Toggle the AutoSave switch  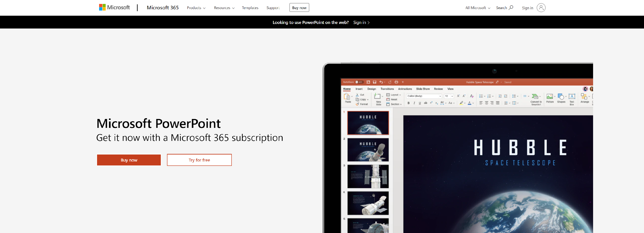359,82
